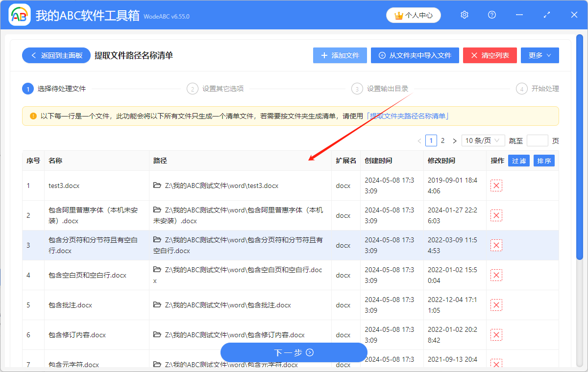Remove 包含批注.docx using its delete icon
This screenshot has height=372, width=588.
(x=496, y=305)
